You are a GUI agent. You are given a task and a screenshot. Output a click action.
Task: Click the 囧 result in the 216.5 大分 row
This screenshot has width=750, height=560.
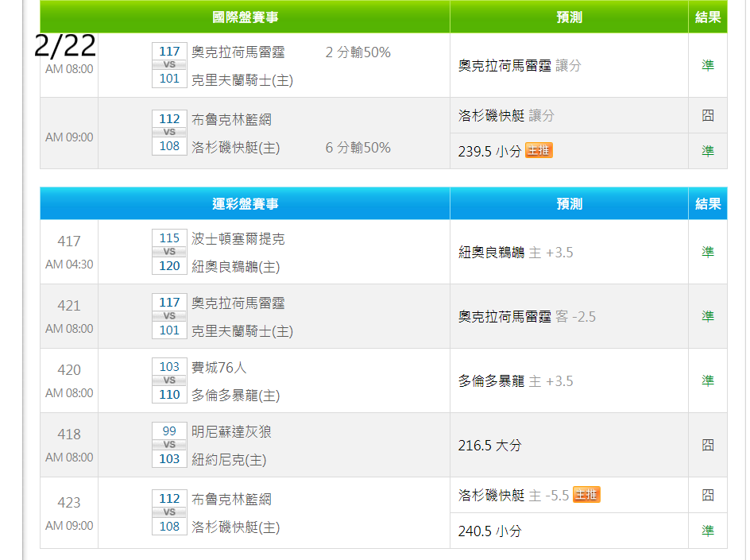pos(708,445)
